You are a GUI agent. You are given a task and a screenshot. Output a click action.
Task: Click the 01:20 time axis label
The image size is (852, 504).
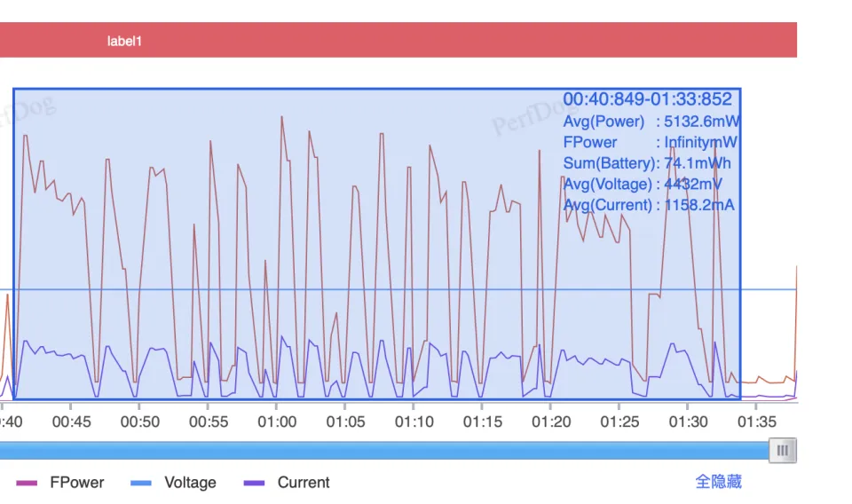pyautogui.click(x=551, y=422)
